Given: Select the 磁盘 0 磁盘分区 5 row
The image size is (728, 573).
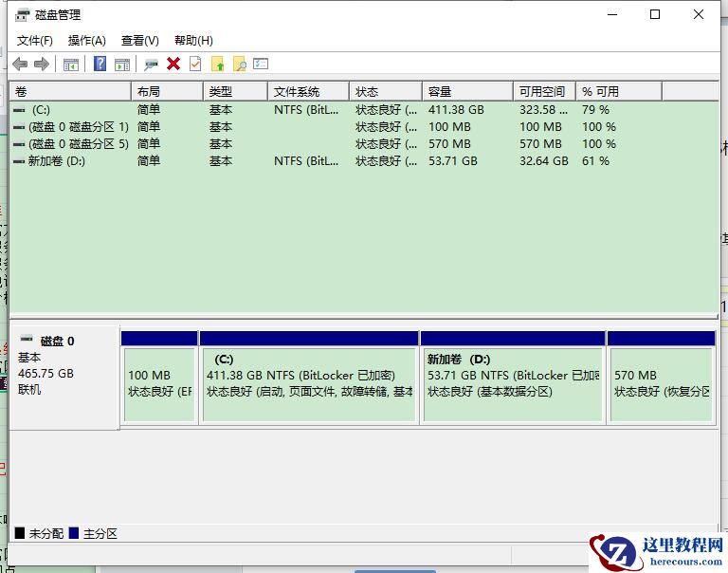Looking at the screenshot, I should 364,144.
